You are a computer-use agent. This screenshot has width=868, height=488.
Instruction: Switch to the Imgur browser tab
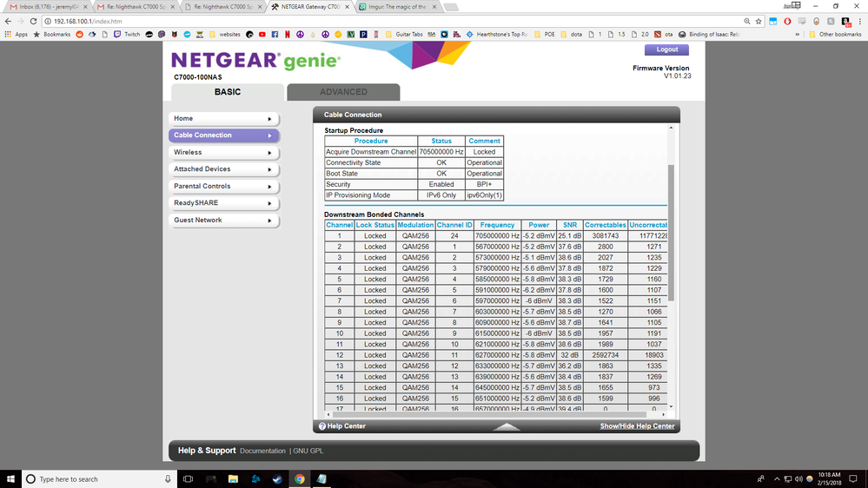coord(400,6)
